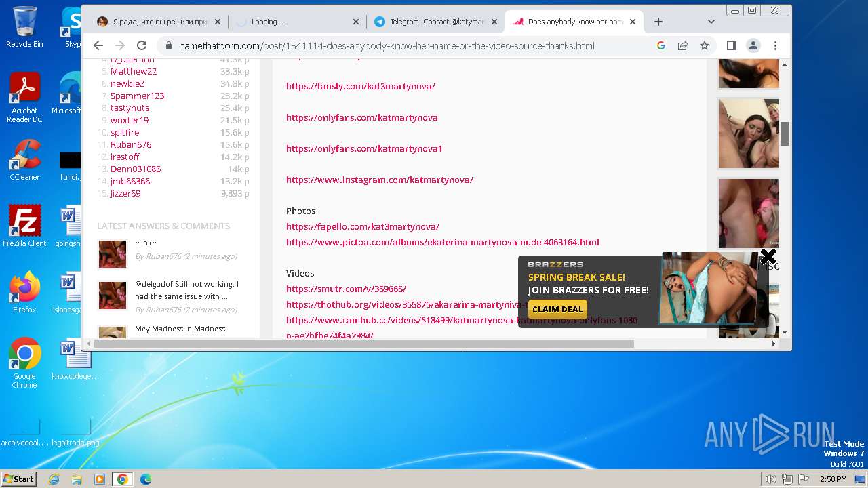The width and height of the screenshot is (868, 488).
Task: Open Chrome's three-dot menu
Action: pos(775,45)
